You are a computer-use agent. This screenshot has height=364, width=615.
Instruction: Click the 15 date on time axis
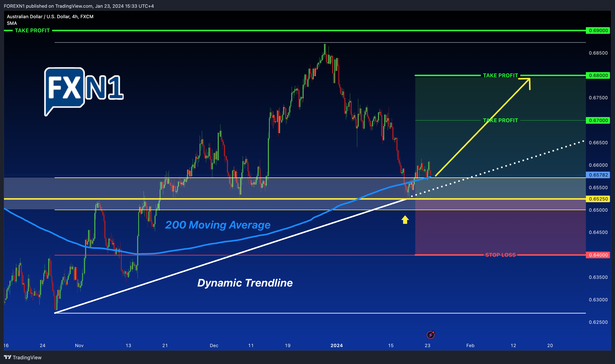point(391,345)
